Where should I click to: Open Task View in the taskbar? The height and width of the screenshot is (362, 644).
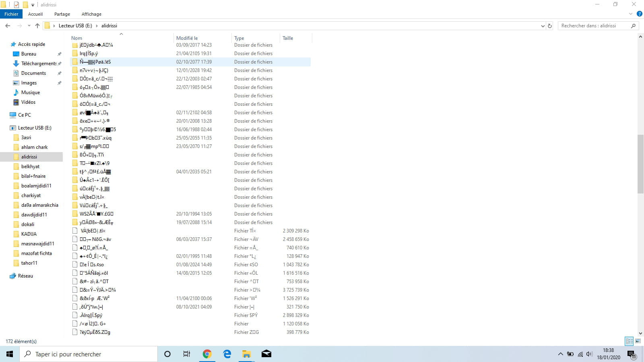coord(187,354)
